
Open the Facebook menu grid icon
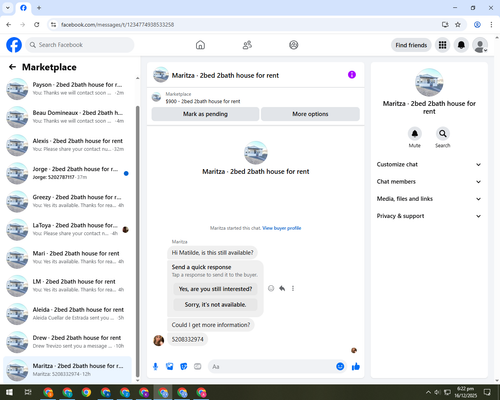tap(442, 45)
